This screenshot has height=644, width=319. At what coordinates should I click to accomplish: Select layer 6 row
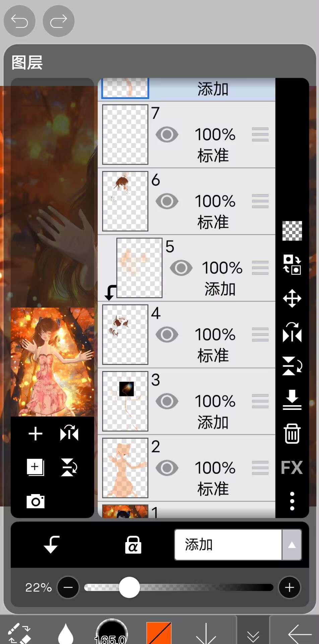tap(187, 201)
